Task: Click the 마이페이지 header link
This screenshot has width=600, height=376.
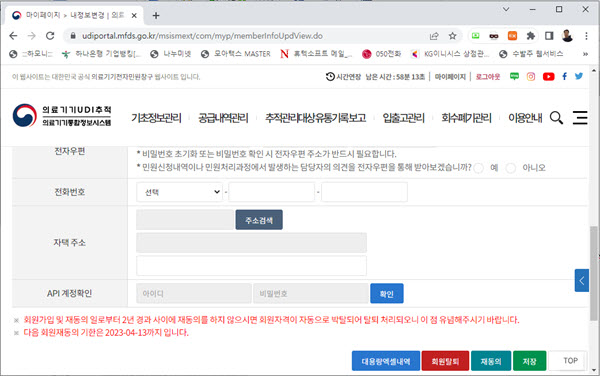Action: coord(450,77)
